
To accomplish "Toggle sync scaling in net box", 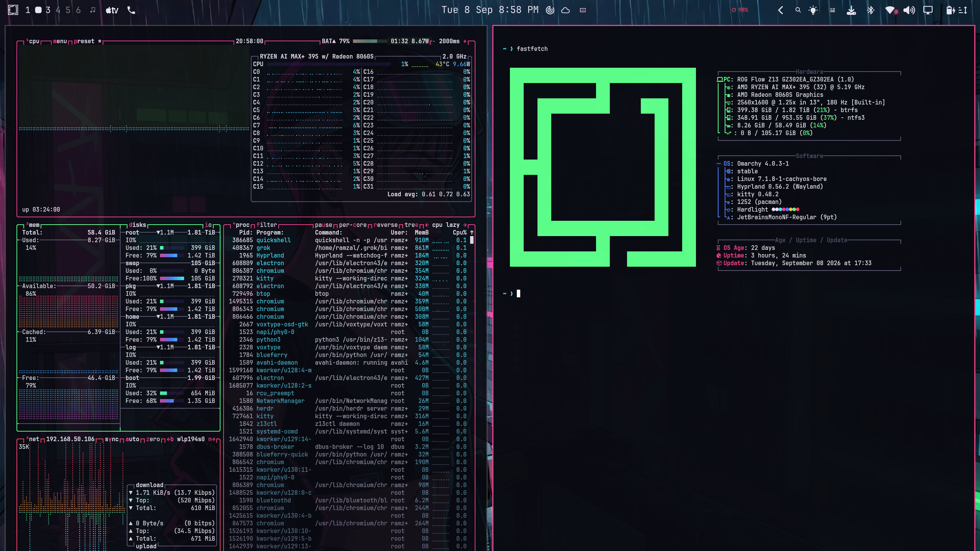I will [111, 439].
